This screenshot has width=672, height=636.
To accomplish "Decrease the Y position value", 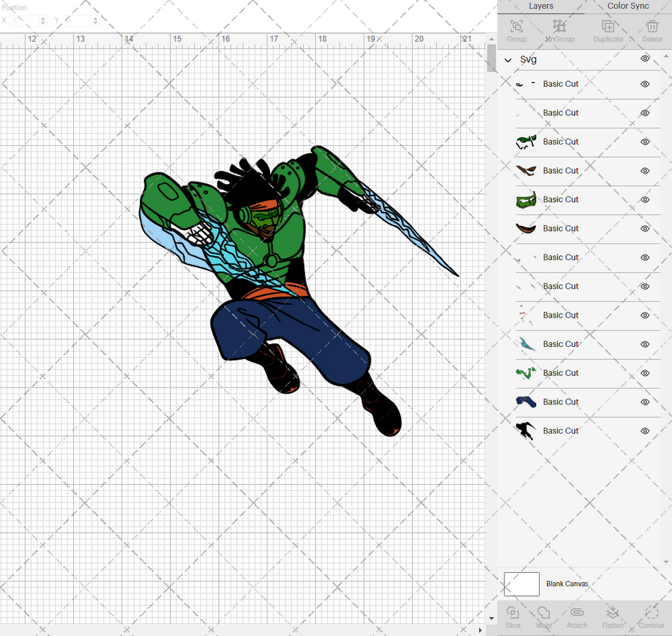I will point(95,23).
